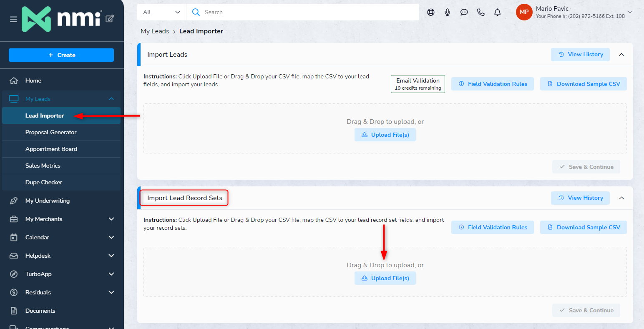Download Sample CSV for Import Leads
Viewport: 644px width, 329px height.
point(584,84)
